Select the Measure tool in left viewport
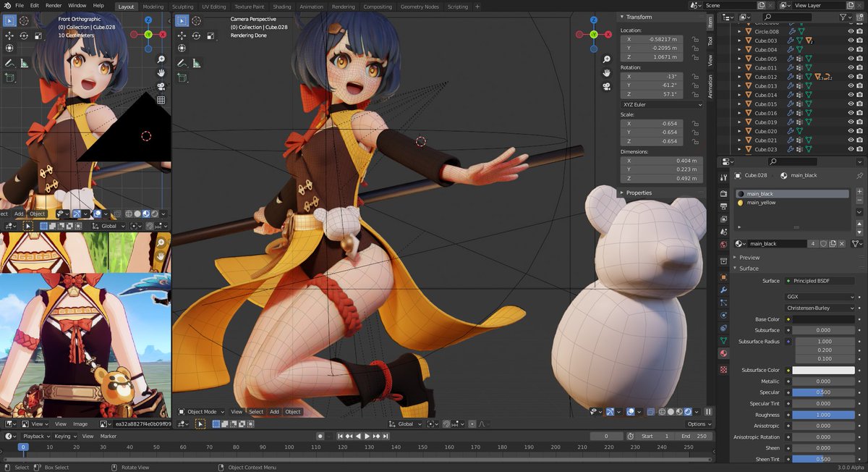The width and height of the screenshot is (868, 472). tap(24, 63)
